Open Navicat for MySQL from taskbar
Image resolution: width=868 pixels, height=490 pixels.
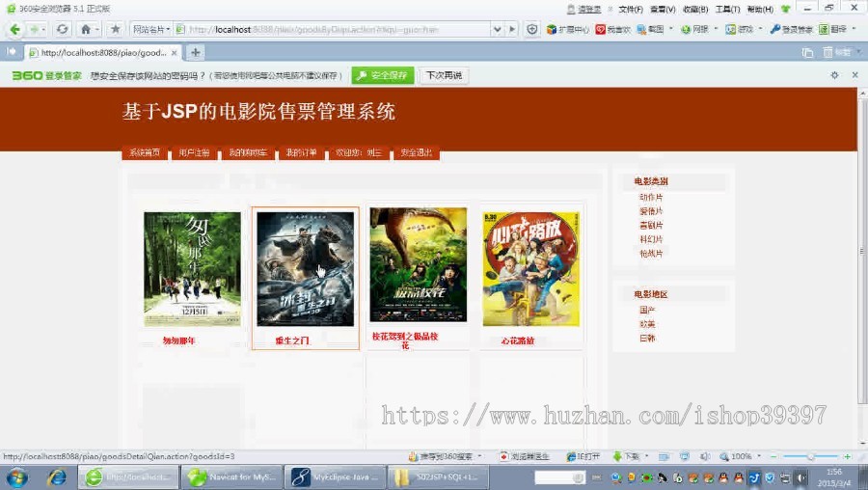click(231, 477)
